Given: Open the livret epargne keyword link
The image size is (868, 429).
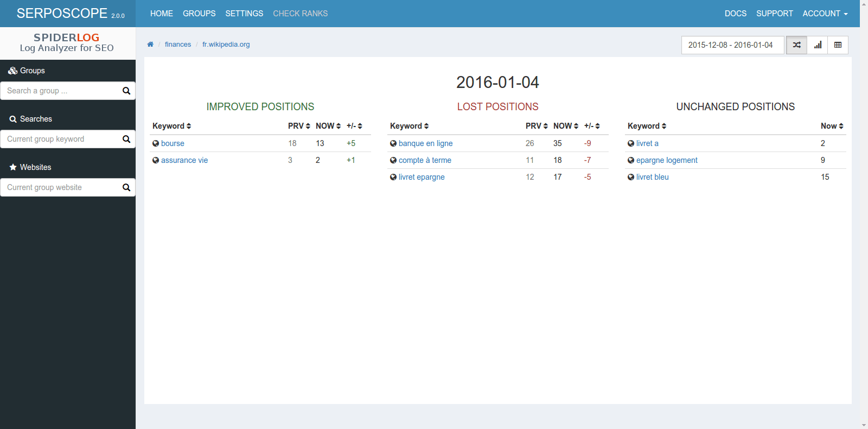Looking at the screenshot, I should (422, 177).
